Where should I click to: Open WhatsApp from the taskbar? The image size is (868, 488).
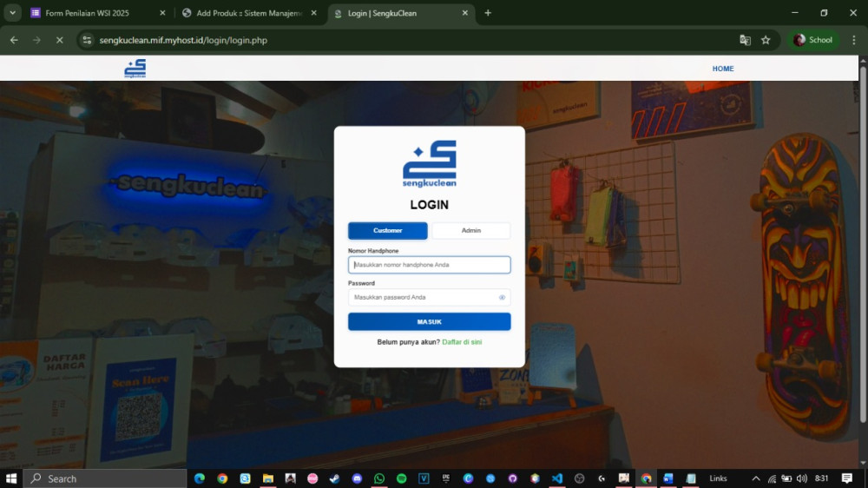coord(379,478)
